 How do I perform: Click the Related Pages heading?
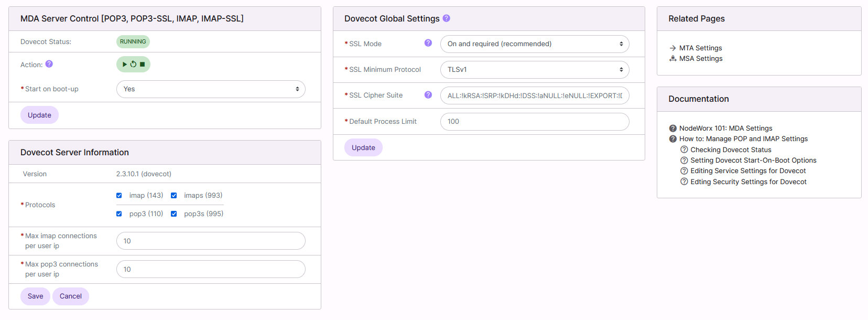click(697, 19)
